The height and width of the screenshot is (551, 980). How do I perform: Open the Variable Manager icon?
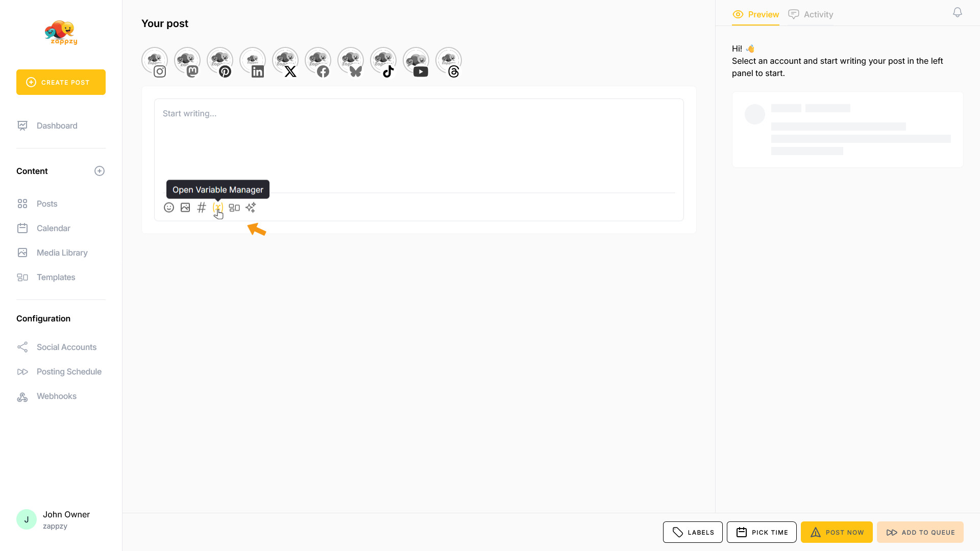click(x=218, y=208)
